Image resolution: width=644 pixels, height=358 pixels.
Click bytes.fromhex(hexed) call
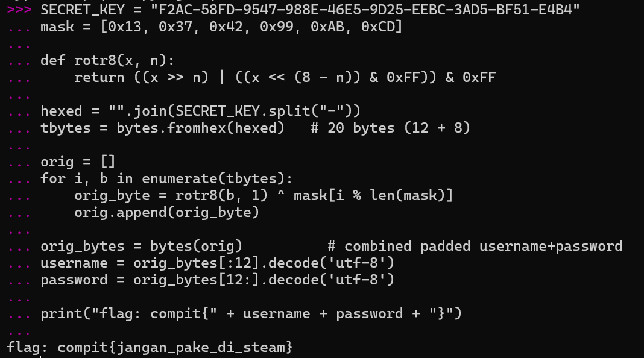tap(200, 128)
